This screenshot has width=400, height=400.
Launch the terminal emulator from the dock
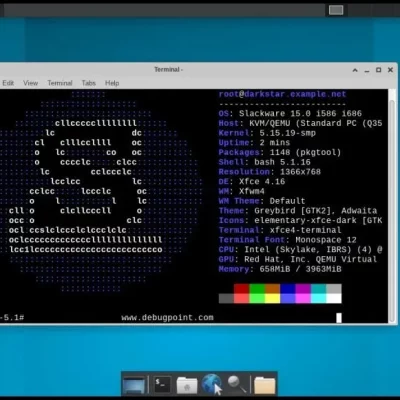point(162,384)
